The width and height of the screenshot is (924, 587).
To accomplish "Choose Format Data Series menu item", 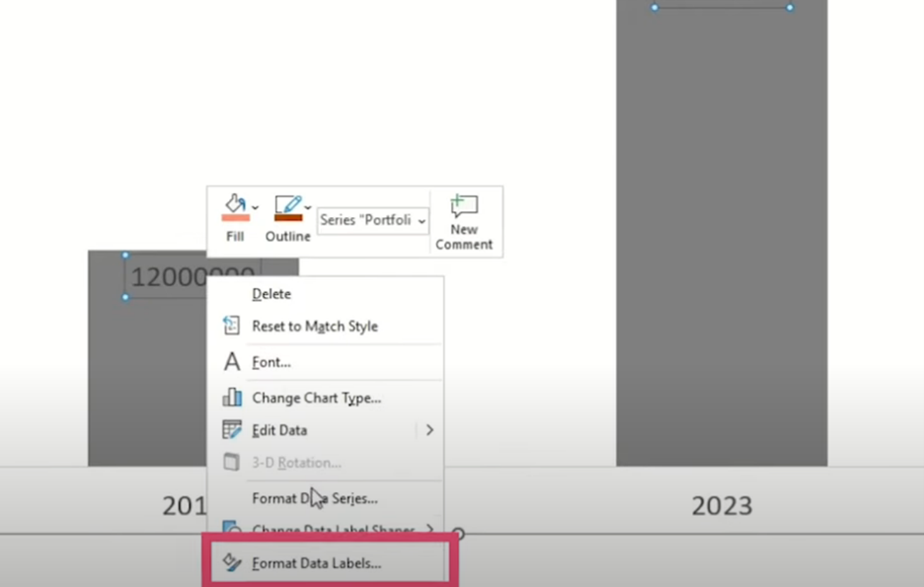I will point(314,498).
